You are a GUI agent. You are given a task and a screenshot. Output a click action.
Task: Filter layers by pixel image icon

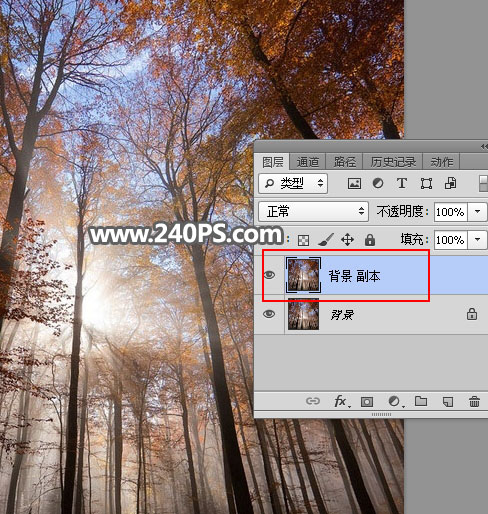(354, 183)
